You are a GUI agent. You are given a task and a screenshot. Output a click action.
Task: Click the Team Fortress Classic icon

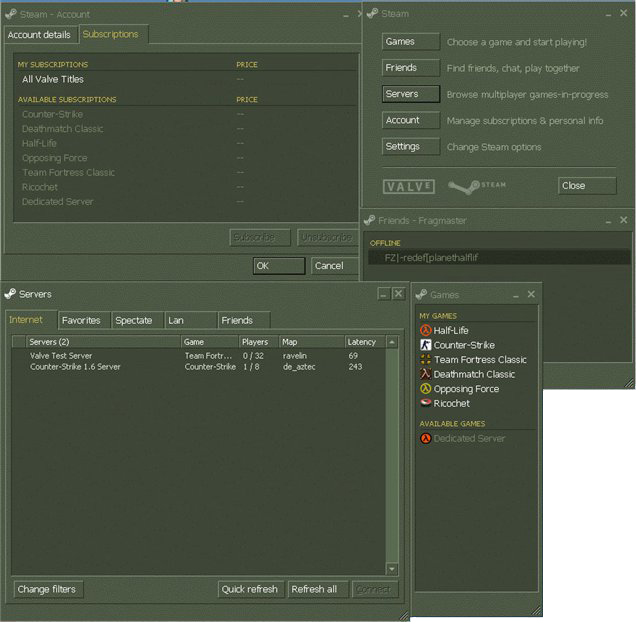pos(425,360)
